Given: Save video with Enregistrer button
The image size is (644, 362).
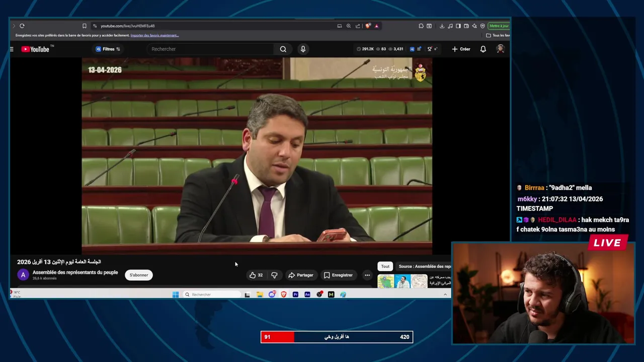Looking at the screenshot, I should coord(338,275).
